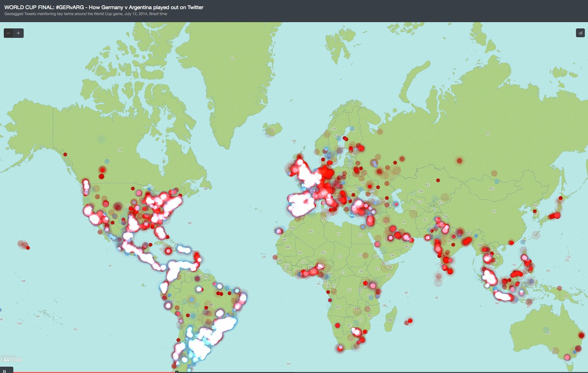588x373 pixels.
Task: Select the CH label on China
Action: (x=494, y=211)
